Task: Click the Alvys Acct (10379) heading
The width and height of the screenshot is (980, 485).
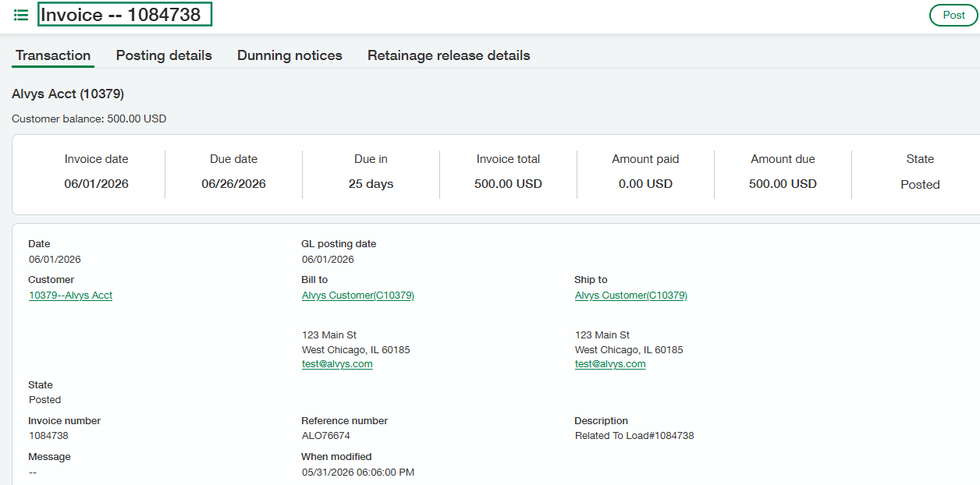Action: pyautogui.click(x=68, y=94)
